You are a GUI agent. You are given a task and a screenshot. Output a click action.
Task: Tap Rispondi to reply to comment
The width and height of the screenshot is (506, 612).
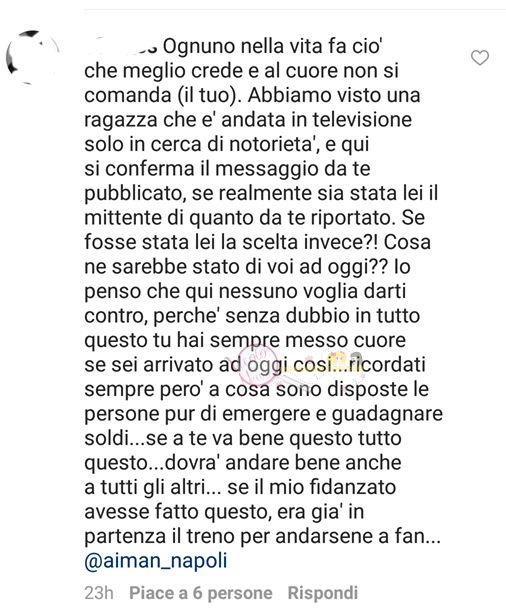(x=322, y=593)
